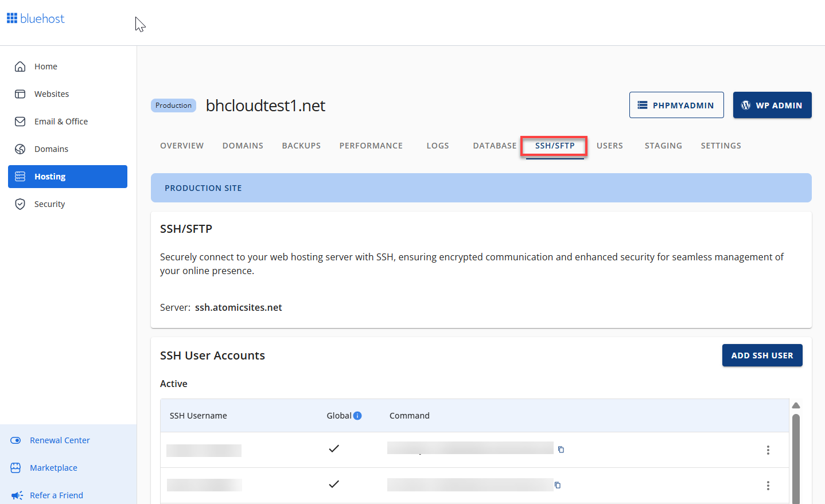Open the second SSH user's three-dot menu

[768, 486]
